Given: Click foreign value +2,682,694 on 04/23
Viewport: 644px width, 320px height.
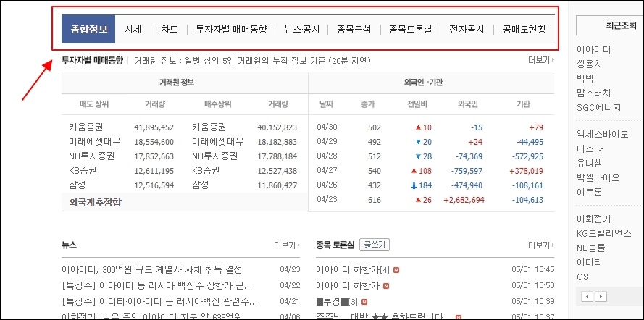Looking at the screenshot, I should pyautogui.click(x=464, y=201).
